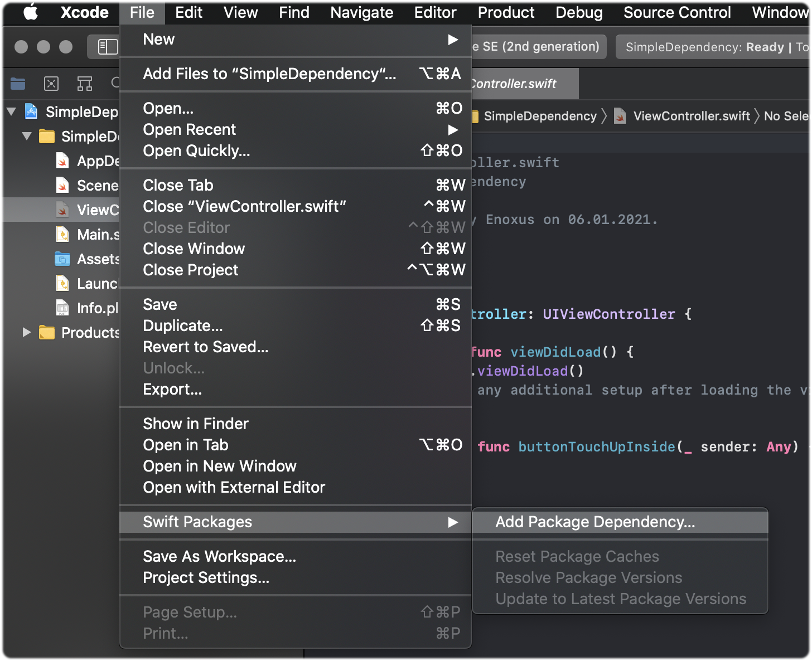Image resolution: width=812 pixels, height=661 pixels.
Task: Click the No Selection breadcrumb item
Action: coord(786,116)
